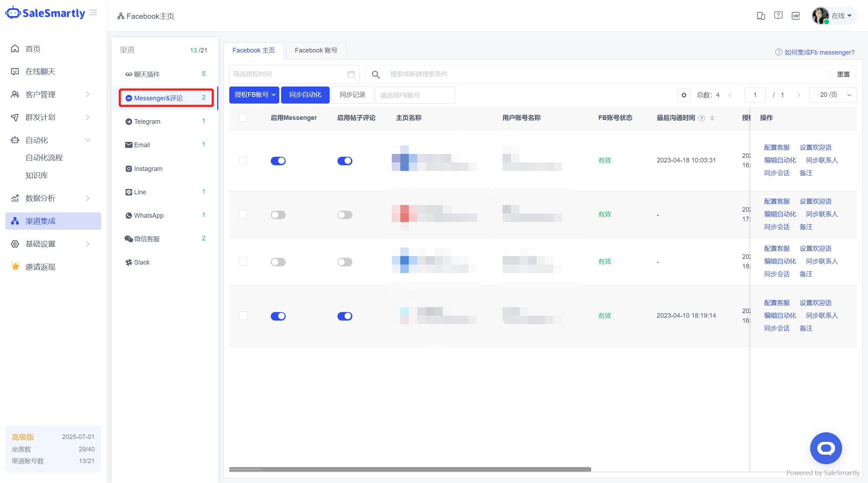This screenshot has height=483, width=868.
Task: Click the 同步自动化 button
Action: pos(305,95)
